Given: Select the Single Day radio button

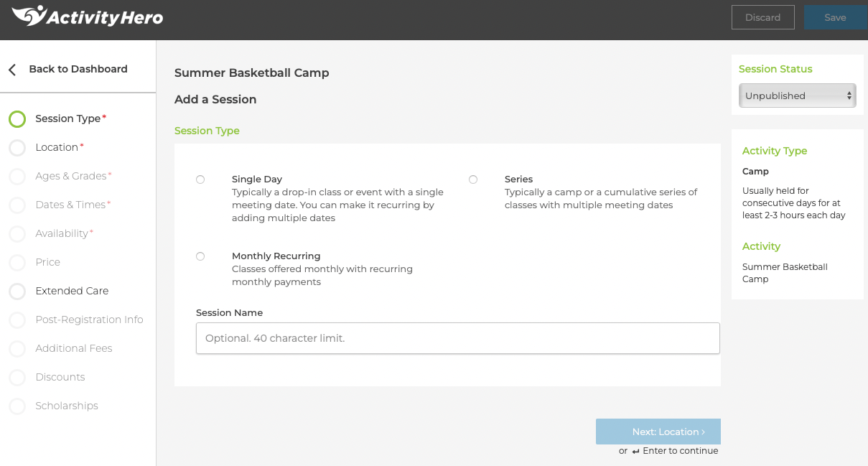Looking at the screenshot, I should [200, 180].
